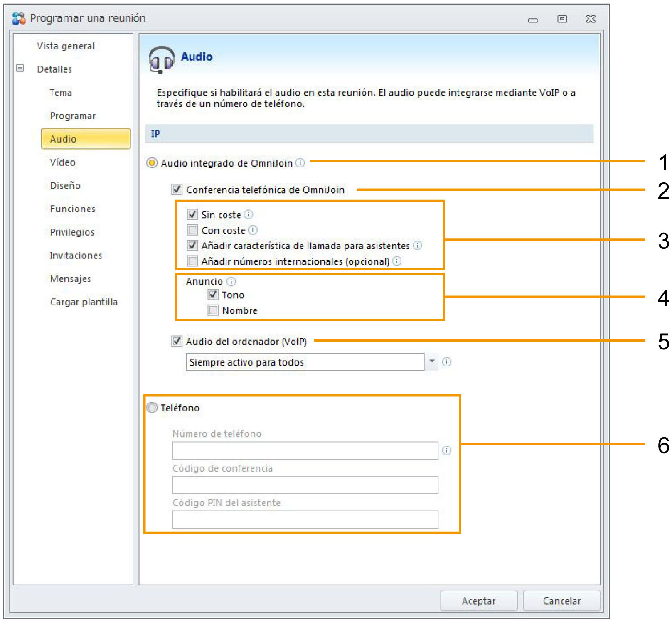Click info icon beside Número de teléfono field
The width and height of the screenshot is (672, 622).
(447, 450)
